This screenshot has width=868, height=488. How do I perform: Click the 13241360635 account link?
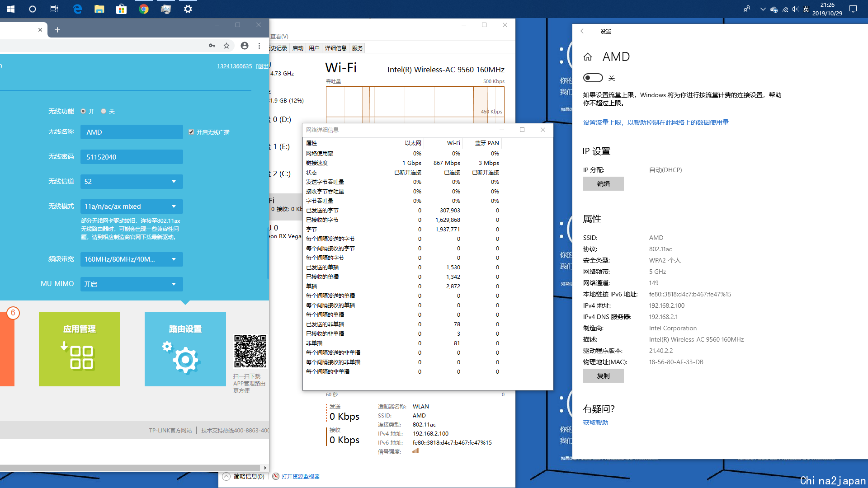(x=235, y=66)
